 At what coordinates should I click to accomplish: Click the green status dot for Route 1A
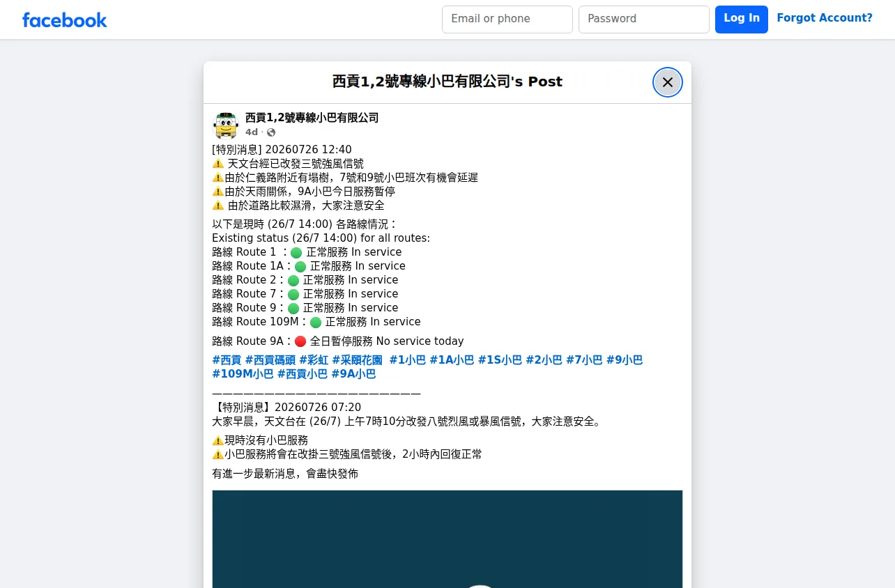pyautogui.click(x=300, y=267)
